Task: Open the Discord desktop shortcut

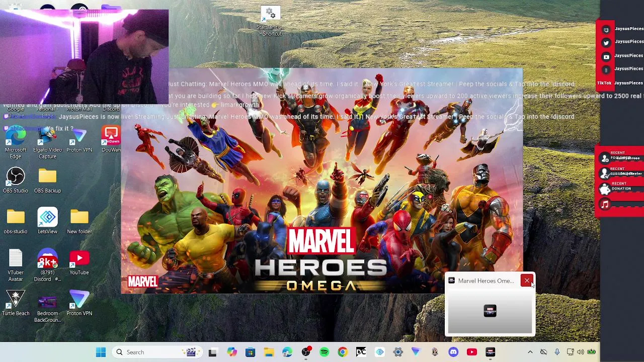Action: coord(47,266)
